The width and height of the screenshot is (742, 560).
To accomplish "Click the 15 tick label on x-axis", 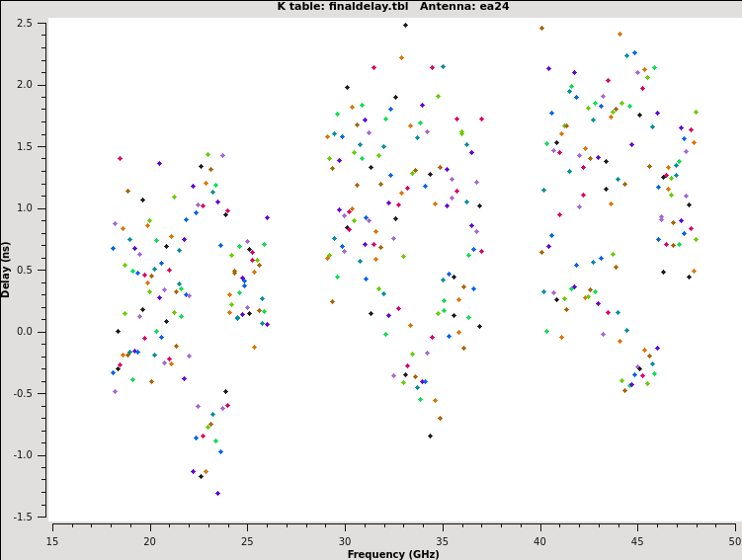I will [52, 540].
